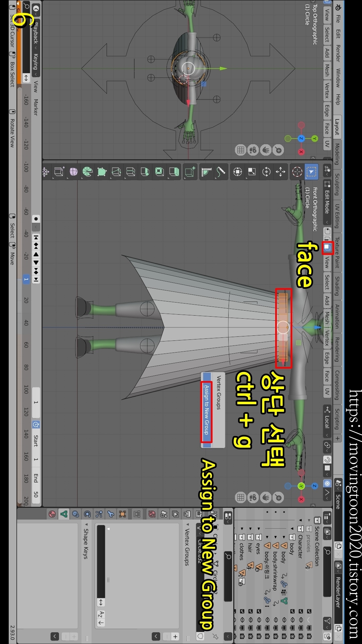Open the Local transform orientation dropdown
Screen dimensions: 362x644
(x=327, y=422)
